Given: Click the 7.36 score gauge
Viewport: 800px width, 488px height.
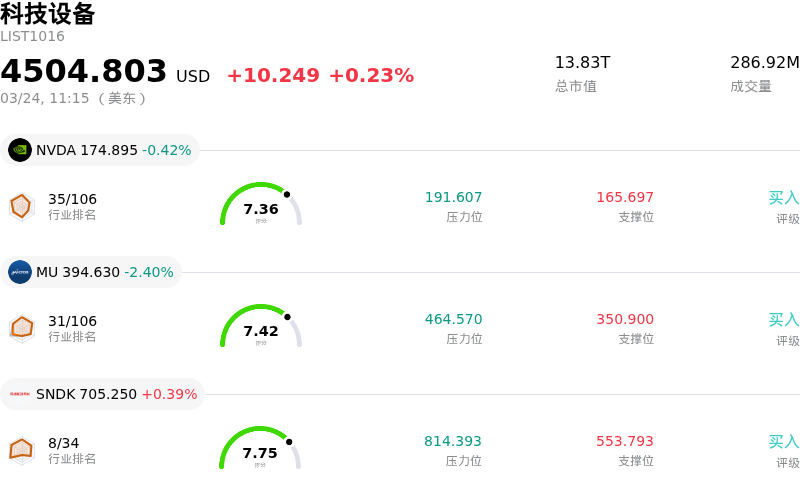Looking at the screenshot, I should pyautogui.click(x=261, y=207).
